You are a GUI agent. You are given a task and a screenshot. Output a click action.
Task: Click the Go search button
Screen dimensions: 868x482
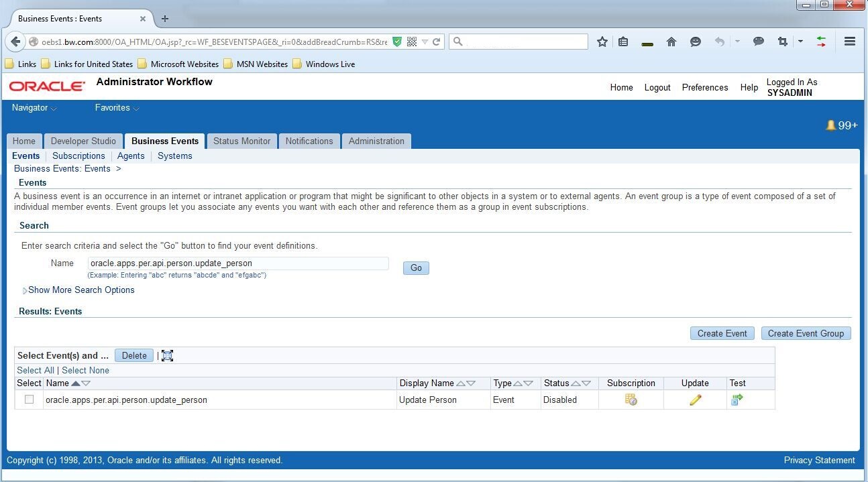[416, 268]
